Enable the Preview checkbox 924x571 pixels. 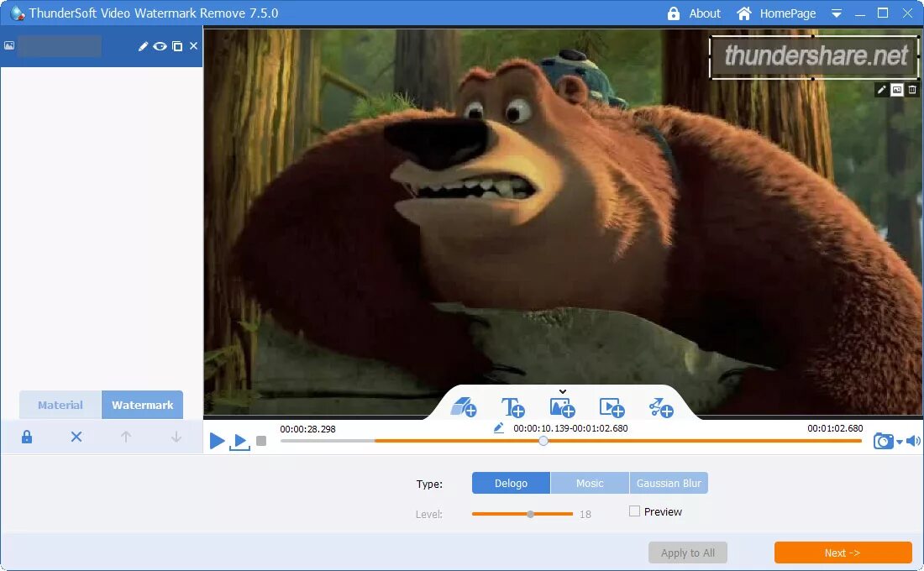click(x=635, y=511)
